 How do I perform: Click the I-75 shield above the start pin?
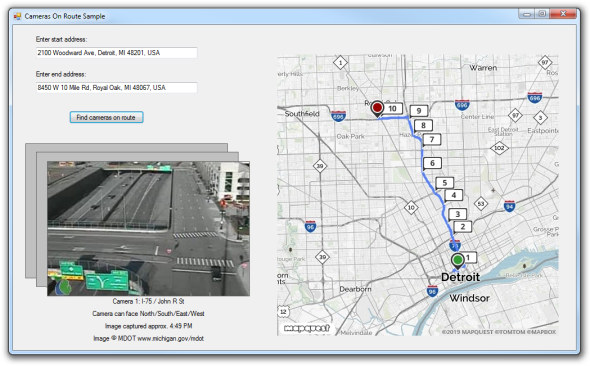[455, 246]
